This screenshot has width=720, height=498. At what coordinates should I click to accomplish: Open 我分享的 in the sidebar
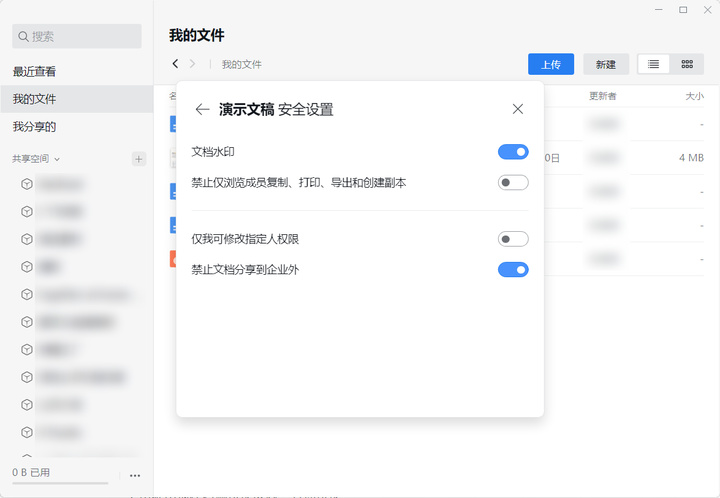[34, 127]
